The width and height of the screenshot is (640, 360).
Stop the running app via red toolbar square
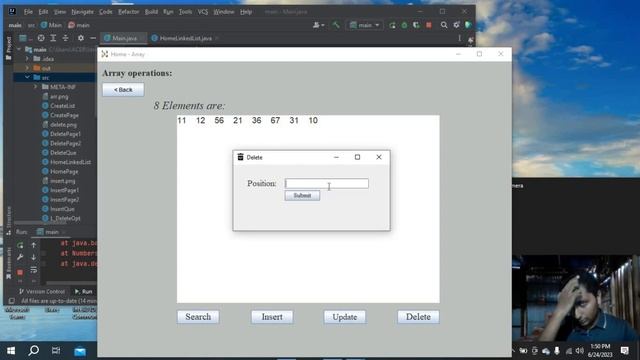(429, 25)
